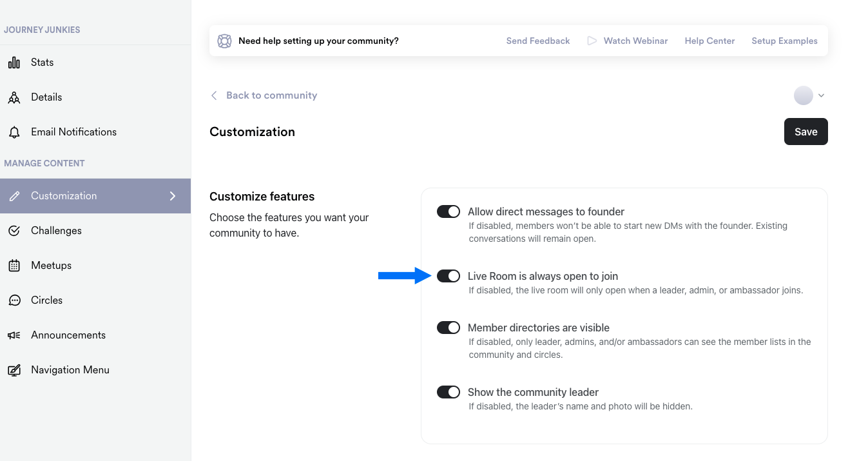Viewport: 868px width, 461px height.
Task: Open Email Notifications settings
Action: coord(95,132)
